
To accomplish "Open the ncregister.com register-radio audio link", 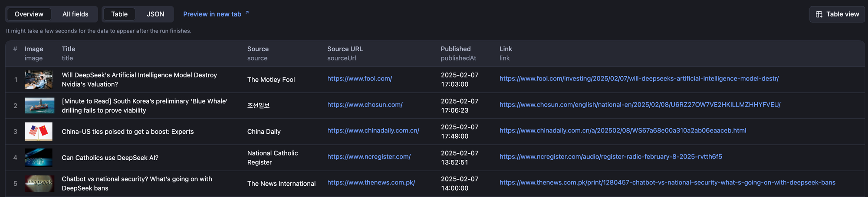I will (611, 156).
